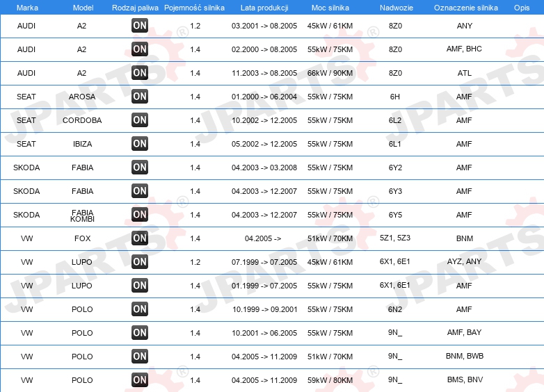The height and width of the screenshot is (392, 544).
Task: Select the body code '6Y5'
Action: point(395,215)
